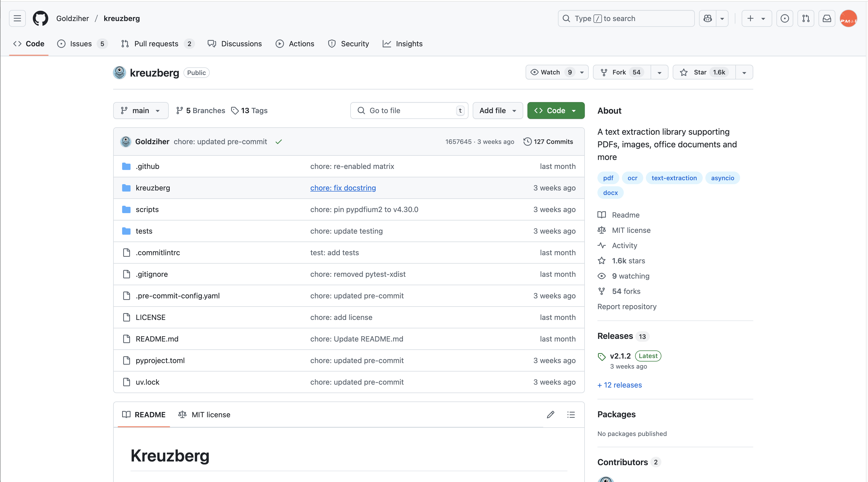Open the global pull requests header icon
868x482 pixels.
pyautogui.click(x=806, y=18)
